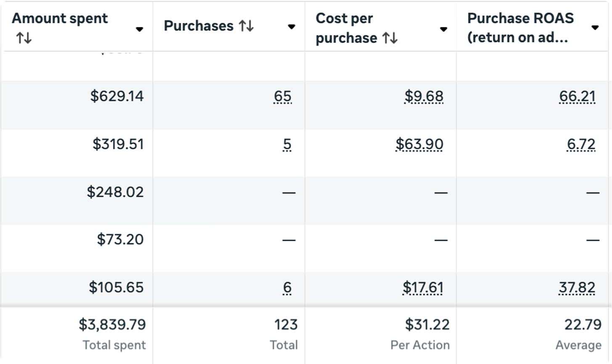Select the 5 purchases value link

click(287, 145)
